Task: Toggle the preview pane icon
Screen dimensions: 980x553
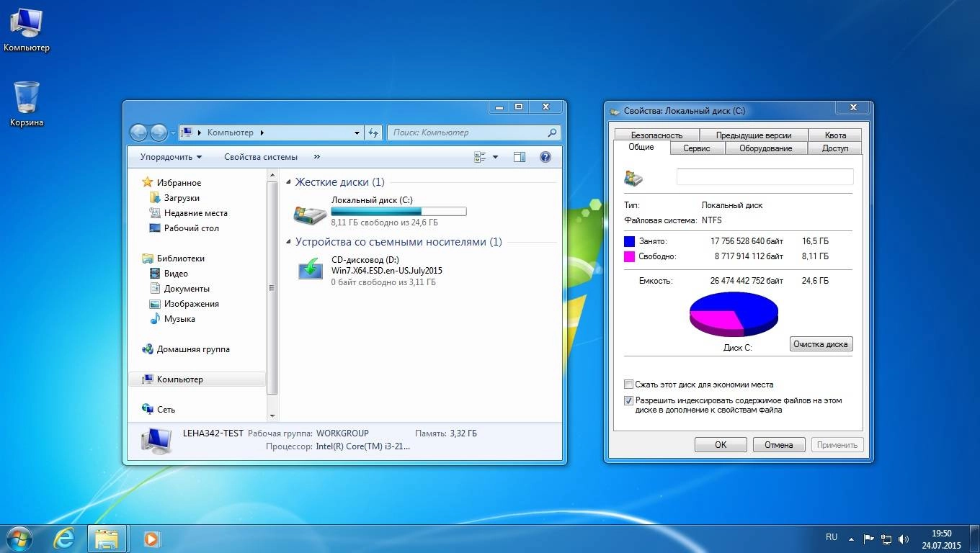Action: click(520, 157)
